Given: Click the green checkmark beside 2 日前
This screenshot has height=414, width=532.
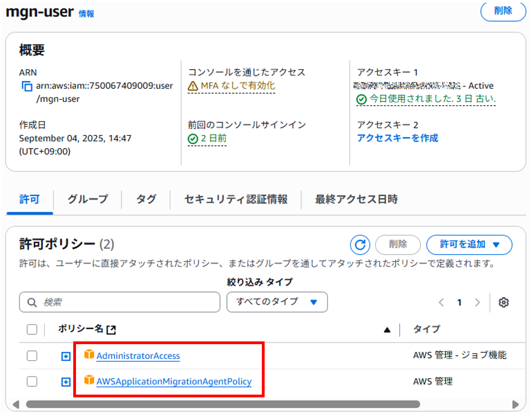Looking at the screenshot, I should (x=192, y=139).
